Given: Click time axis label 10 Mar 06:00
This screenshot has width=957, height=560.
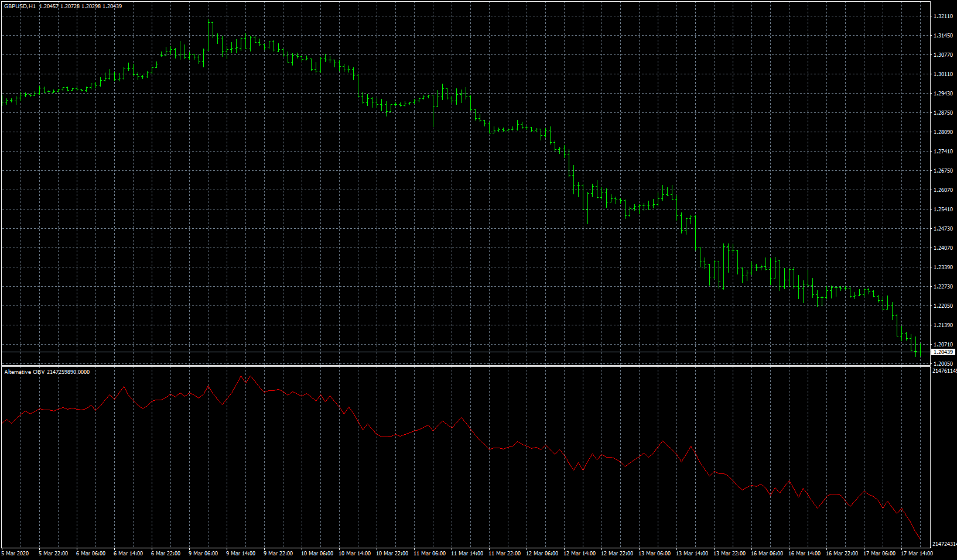Looking at the screenshot, I should point(317,554).
